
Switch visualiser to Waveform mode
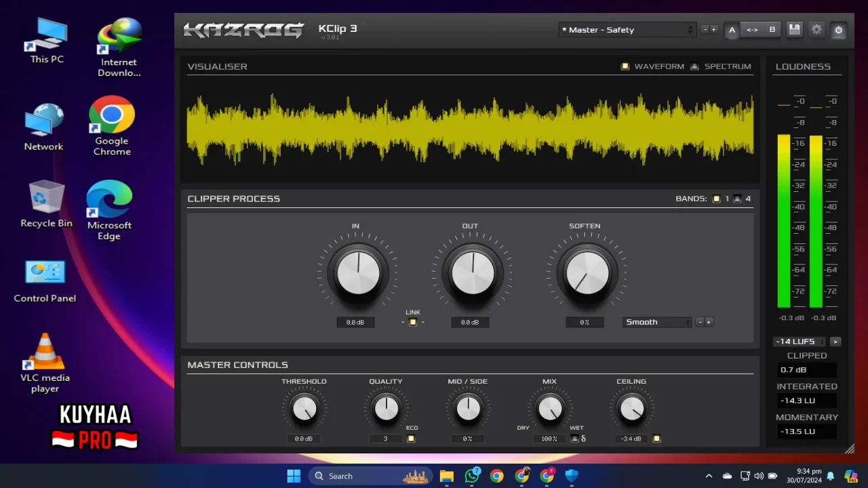[625, 66]
